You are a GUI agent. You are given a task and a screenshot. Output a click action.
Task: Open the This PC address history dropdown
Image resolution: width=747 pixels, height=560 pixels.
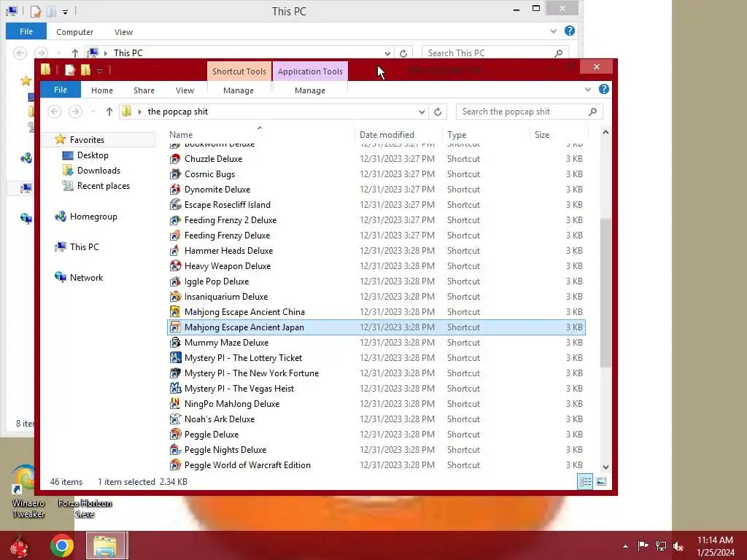(x=387, y=53)
